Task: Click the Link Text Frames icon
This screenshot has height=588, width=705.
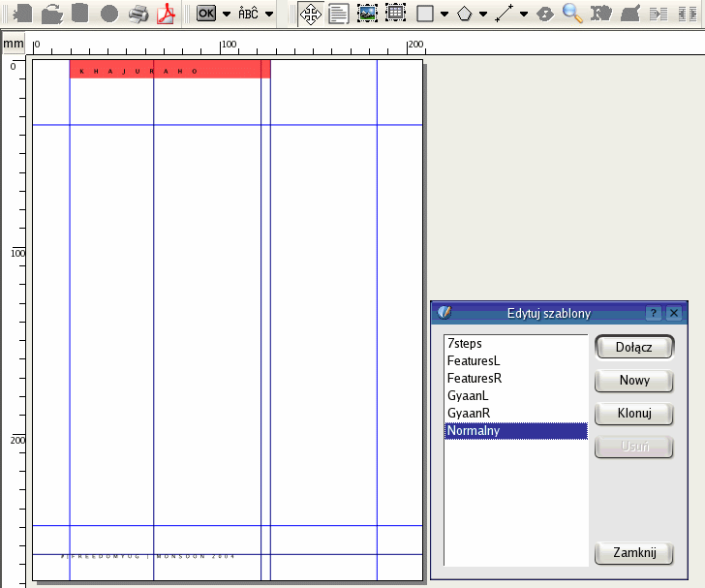Action: [659, 14]
